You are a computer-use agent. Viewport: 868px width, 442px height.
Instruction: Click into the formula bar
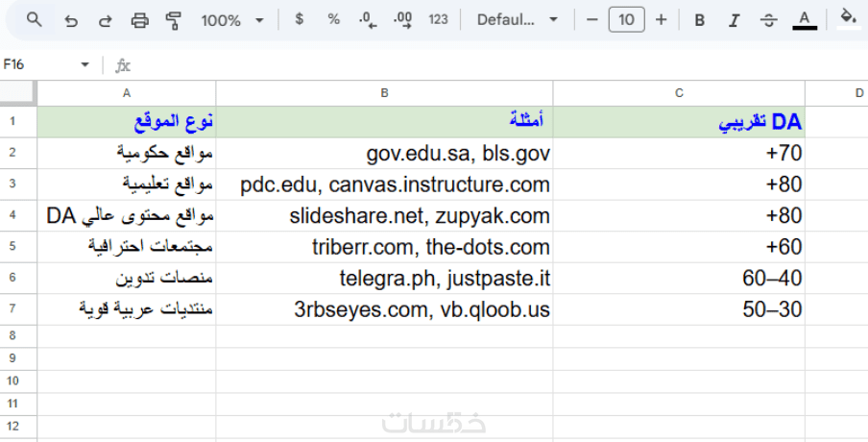(x=498, y=65)
